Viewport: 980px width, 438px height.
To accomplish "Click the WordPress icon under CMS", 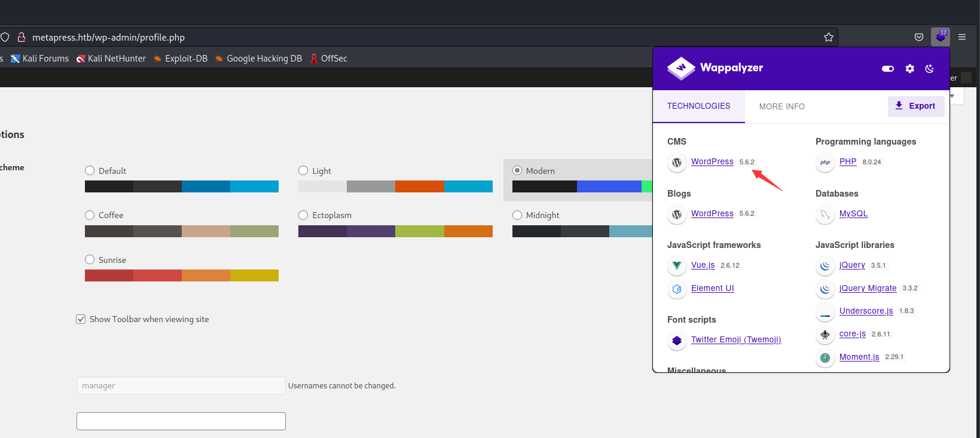I will point(677,162).
